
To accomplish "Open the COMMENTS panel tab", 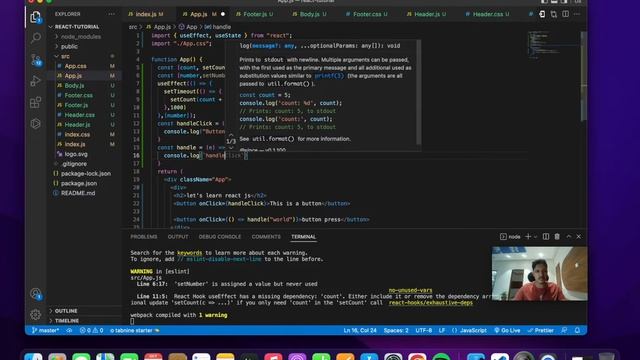I will [x=266, y=236].
